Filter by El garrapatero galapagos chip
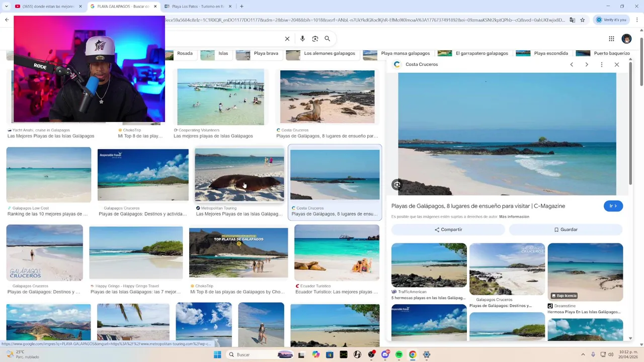The height and width of the screenshot is (362, 644). click(475, 53)
